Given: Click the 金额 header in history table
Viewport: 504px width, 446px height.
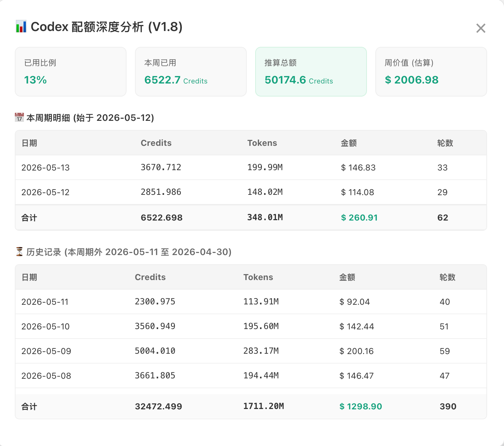Looking at the screenshot, I should pyautogui.click(x=347, y=277).
